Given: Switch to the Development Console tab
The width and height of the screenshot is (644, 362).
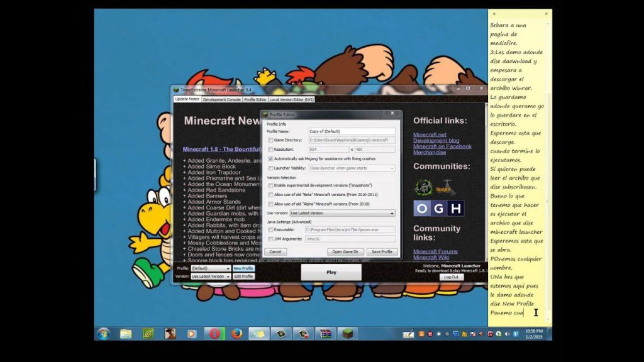Looking at the screenshot, I should [x=221, y=99].
